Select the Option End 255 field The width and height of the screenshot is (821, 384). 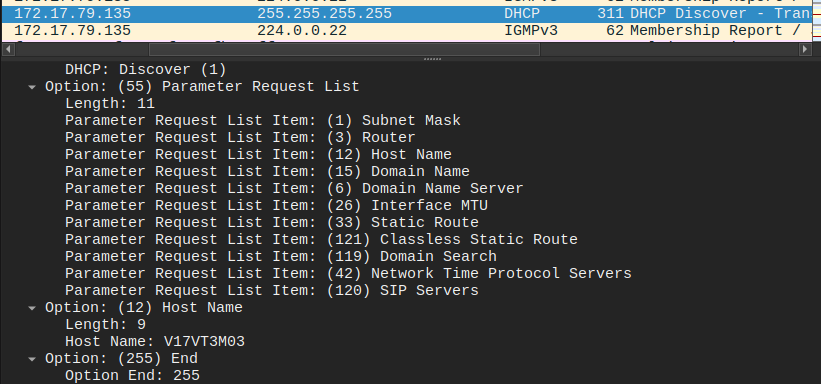click(132, 376)
